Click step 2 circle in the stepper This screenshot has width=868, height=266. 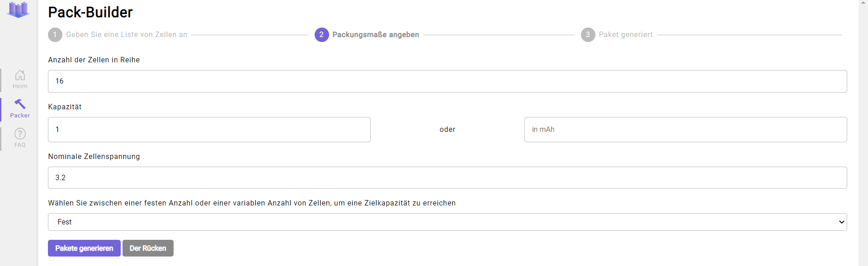click(x=322, y=35)
